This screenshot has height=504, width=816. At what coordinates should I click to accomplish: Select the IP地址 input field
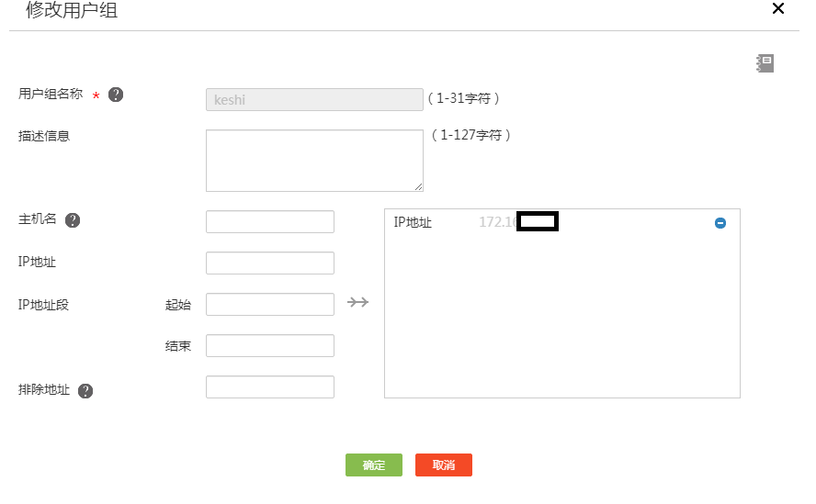coord(270,263)
